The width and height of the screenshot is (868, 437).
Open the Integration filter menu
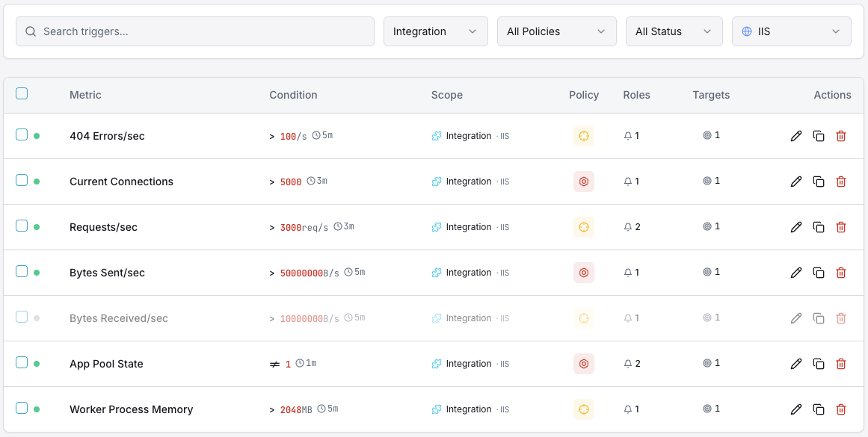(435, 31)
